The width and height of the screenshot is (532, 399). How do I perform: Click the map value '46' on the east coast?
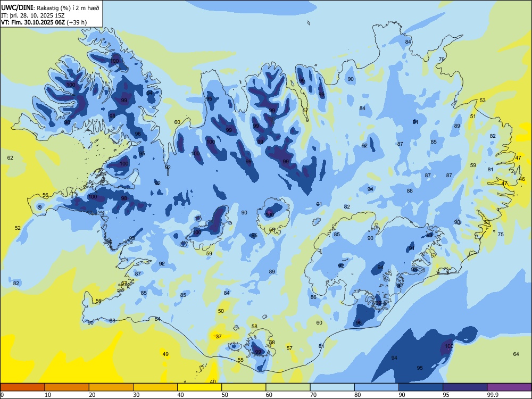(x=522, y=179)
